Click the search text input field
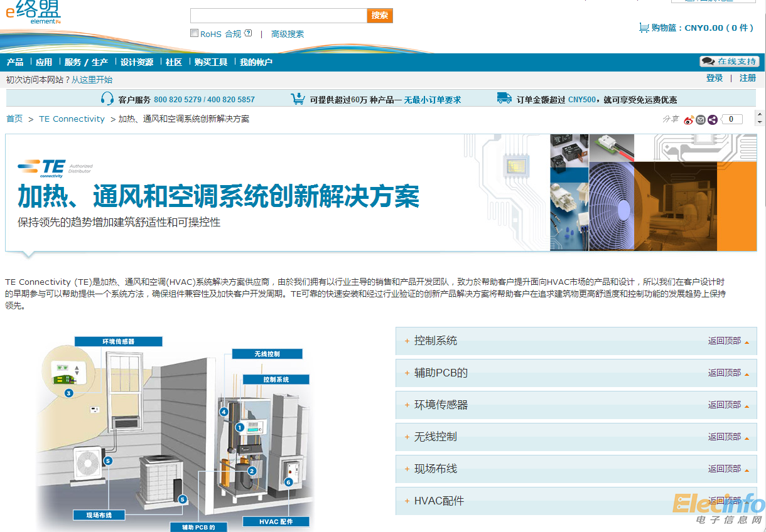766x532 pixels. [x=278, y=16]
